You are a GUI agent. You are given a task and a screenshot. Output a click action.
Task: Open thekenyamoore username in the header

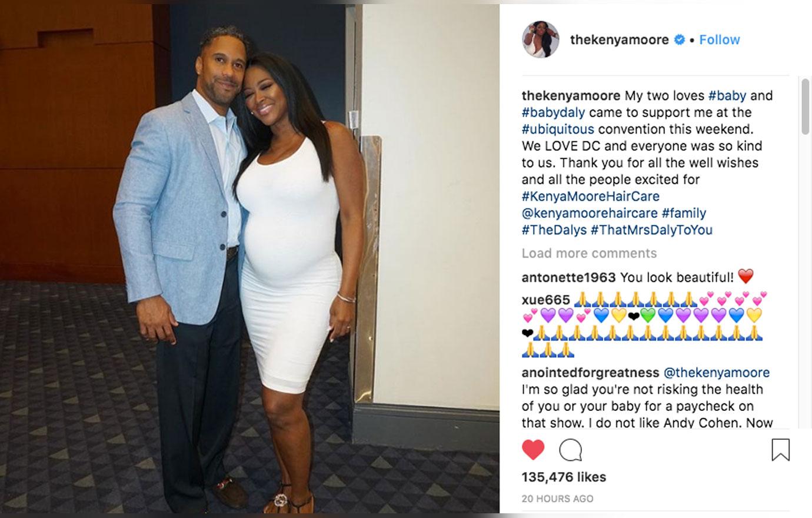point(619,39)
